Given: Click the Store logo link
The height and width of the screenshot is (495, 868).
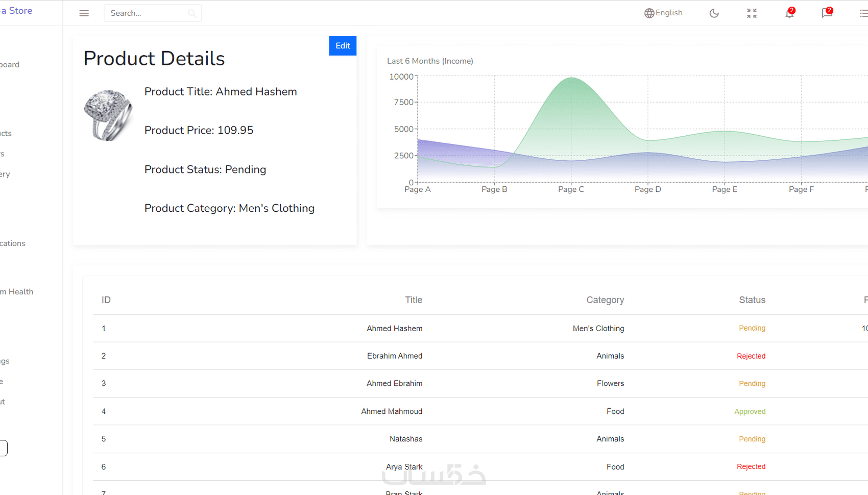Looking at the screenshot, I should coord(18,11).
